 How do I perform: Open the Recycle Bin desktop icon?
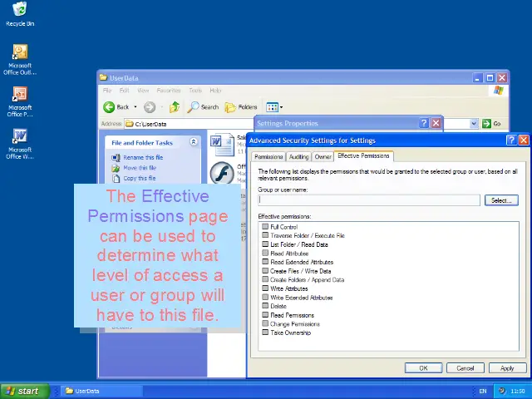(19, 10)
